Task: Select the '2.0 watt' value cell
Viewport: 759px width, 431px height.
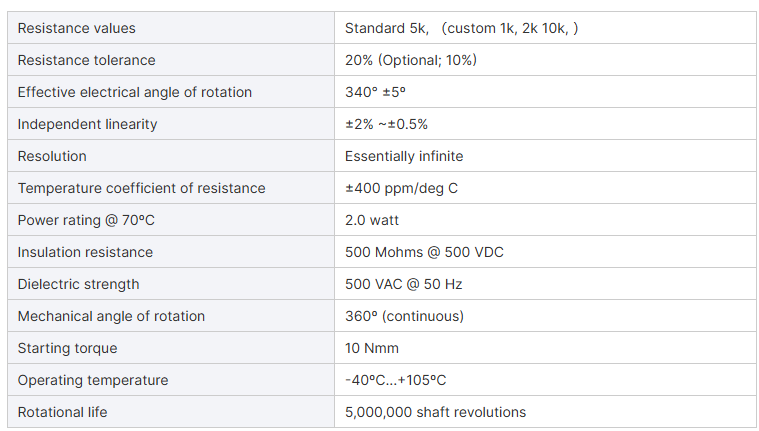Action: 545,220
